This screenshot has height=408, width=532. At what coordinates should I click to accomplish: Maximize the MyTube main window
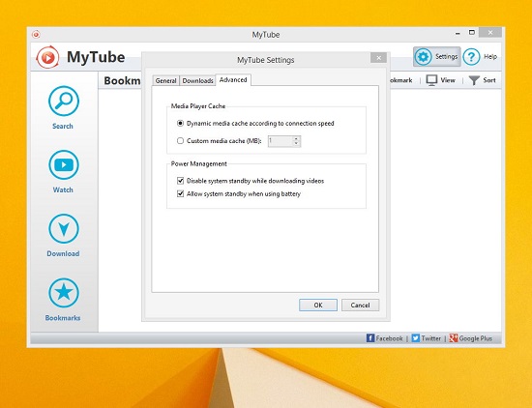472,33
